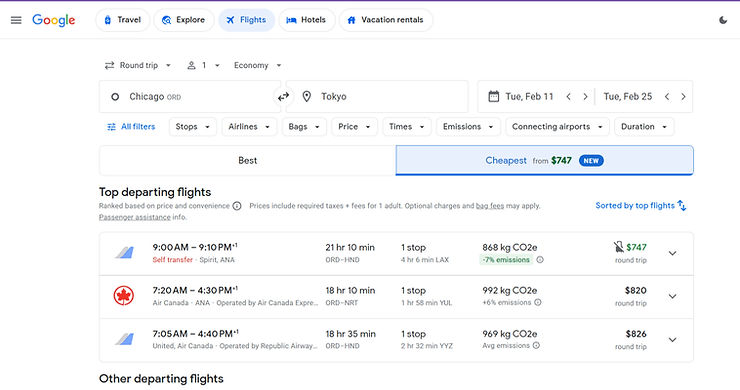The image size is (740, 390).
Task: Open emissions info for 969 kg flight
Action: point(536,346)
